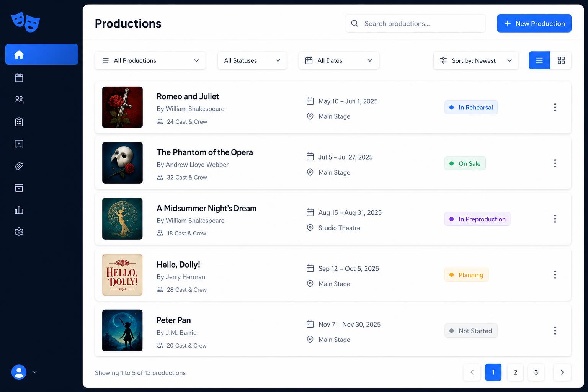Open The Phantom of the Opera title
The width and height of the screenshot is (588, 392).
coord(205,152)
